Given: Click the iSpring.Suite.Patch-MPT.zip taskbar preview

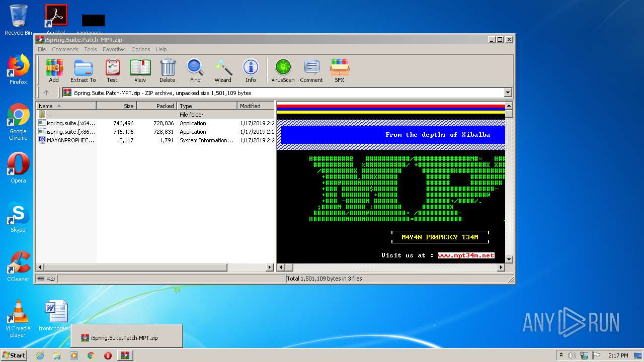Looking at the screenshot, I should point(127,336).
